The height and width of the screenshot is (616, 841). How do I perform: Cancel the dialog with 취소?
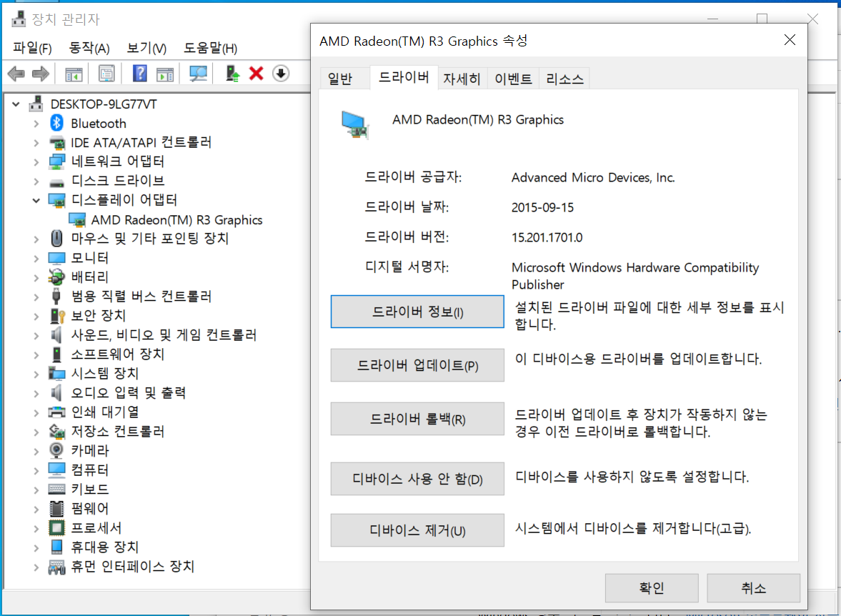754,588
